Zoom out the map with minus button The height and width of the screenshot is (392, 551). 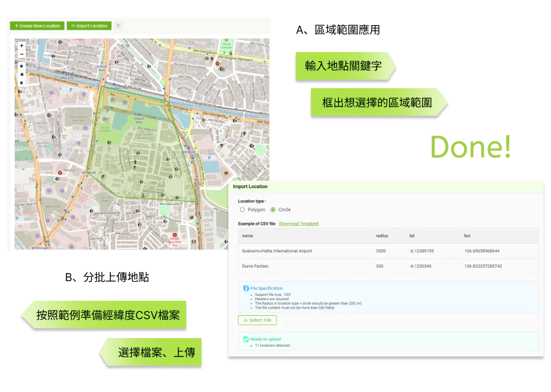[x=22, y=54]
